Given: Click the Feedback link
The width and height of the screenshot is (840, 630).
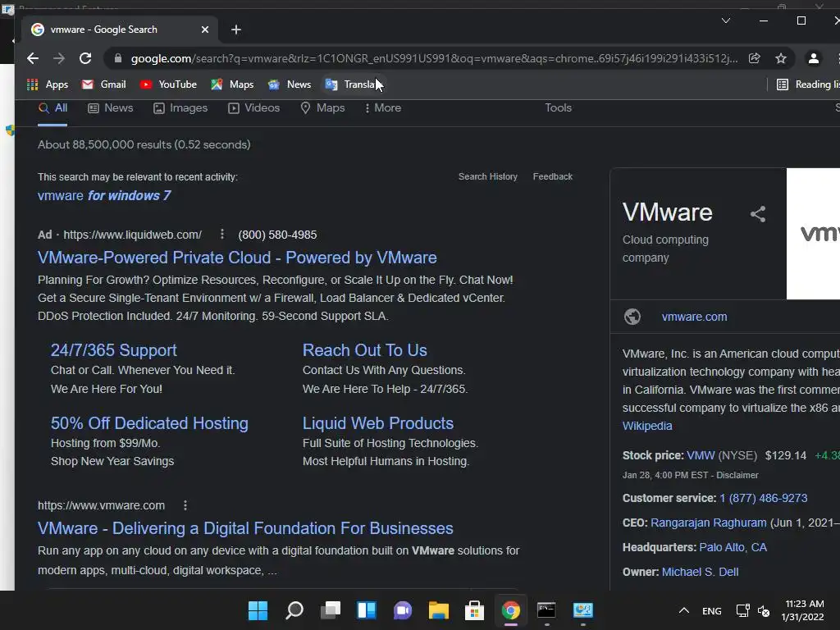Looking at the screenshot, I should (552, 177).
